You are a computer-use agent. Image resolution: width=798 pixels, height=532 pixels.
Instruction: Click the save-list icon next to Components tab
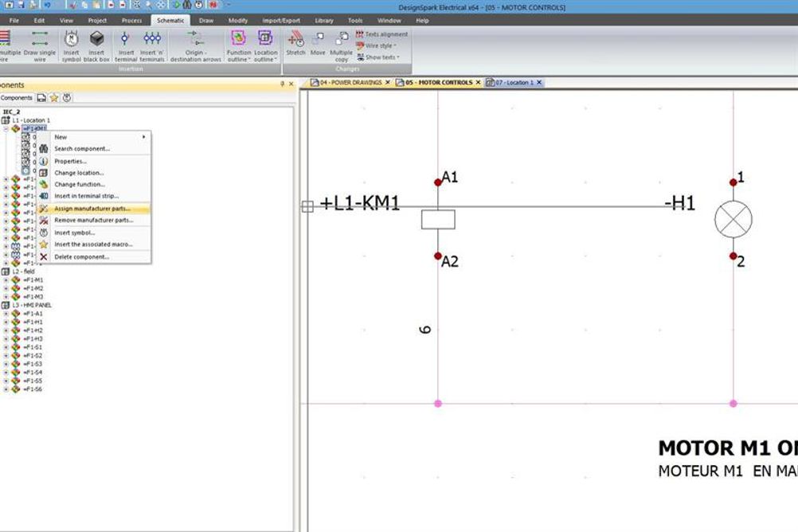(x=41, y=98)
